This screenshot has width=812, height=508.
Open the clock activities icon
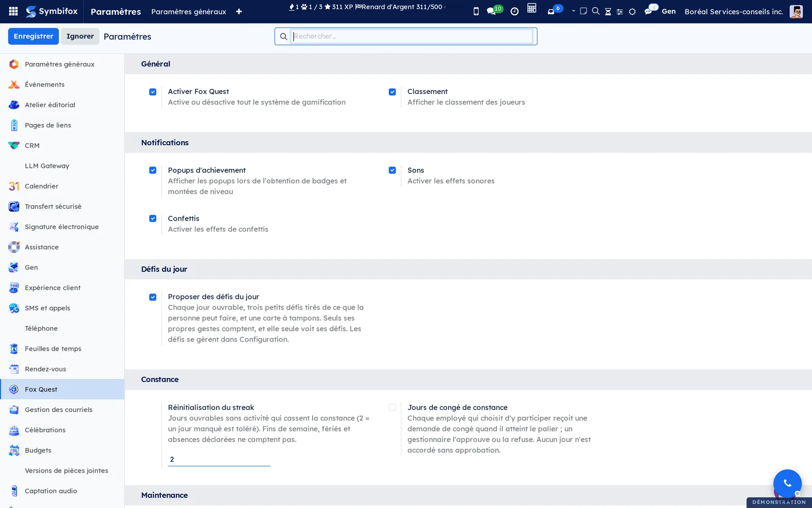[515, 11]
